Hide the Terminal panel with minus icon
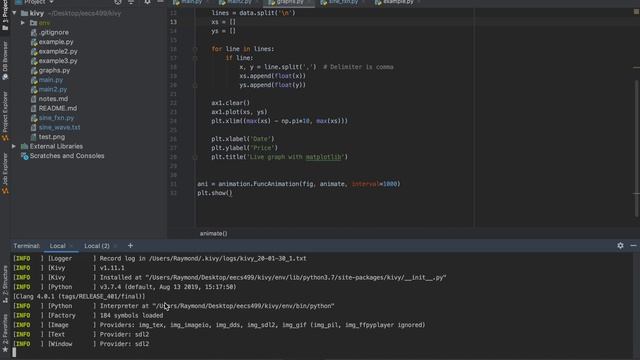The height and width of the screenshot is (360, 640). click(x=633, y=246)
